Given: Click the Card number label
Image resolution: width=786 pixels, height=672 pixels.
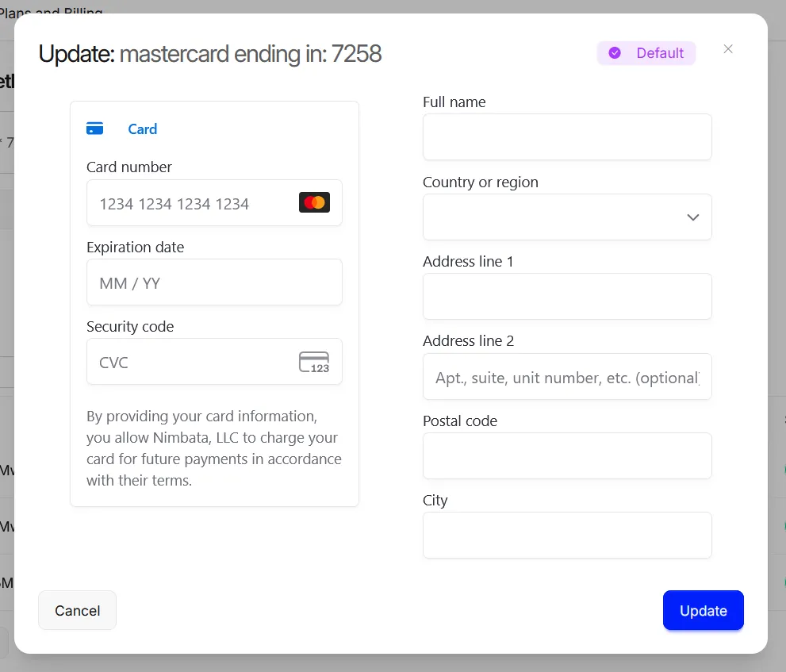Looking at the screenshot, I should [128, 167].
